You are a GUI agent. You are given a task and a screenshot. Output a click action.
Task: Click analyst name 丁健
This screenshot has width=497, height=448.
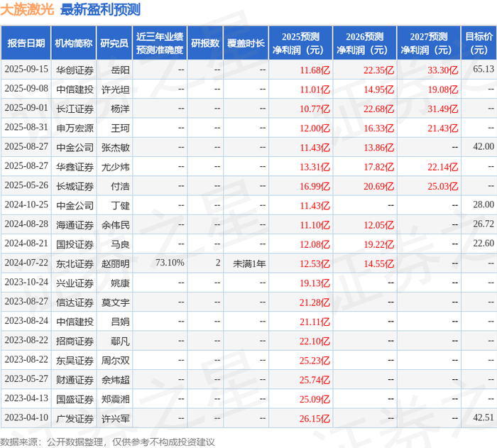pyautogui.click(x=120, y=205)
